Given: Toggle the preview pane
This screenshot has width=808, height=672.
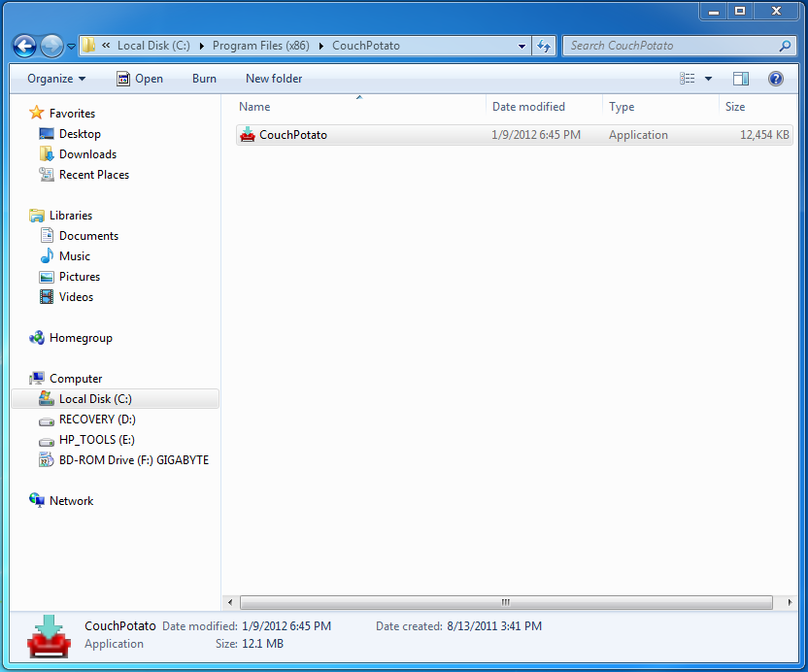Looking at the screenshot, I should [740, 79].
